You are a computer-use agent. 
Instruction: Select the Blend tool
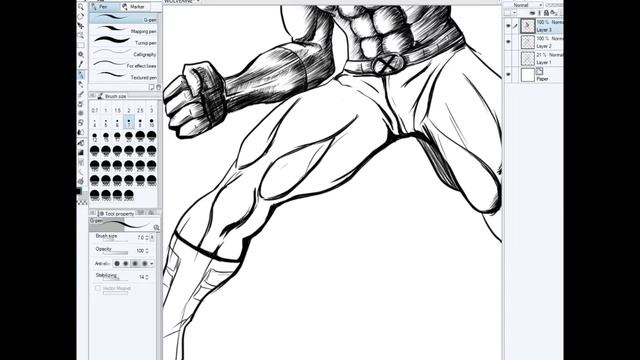pyautogui.click(x=81, y=132)
